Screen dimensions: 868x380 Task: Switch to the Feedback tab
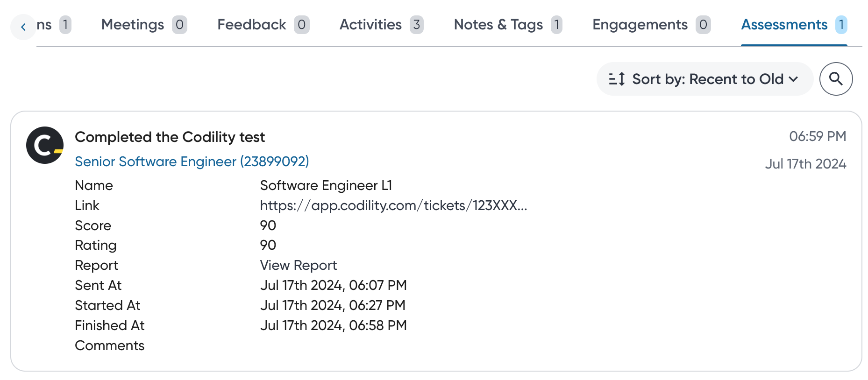pyautogui.click(x=263, y=25)
